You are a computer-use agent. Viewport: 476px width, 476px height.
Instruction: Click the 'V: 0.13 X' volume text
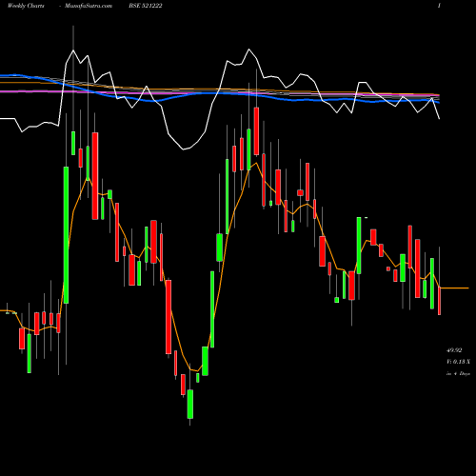[458, 362]
